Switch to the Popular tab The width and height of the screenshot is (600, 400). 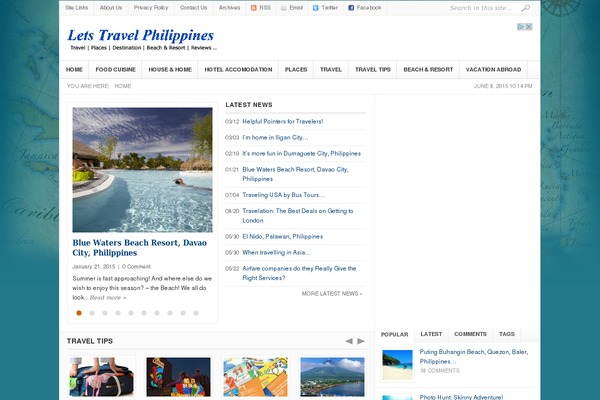coord(395,335)
